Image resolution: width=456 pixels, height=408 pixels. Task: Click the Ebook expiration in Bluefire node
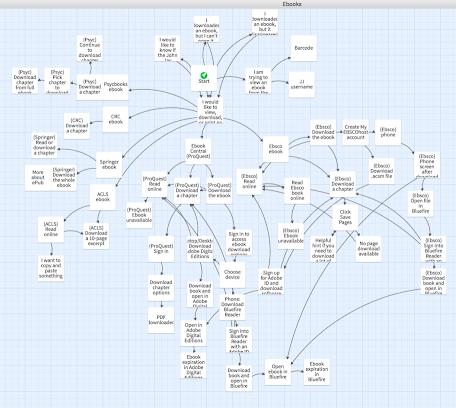click(317, 372)
